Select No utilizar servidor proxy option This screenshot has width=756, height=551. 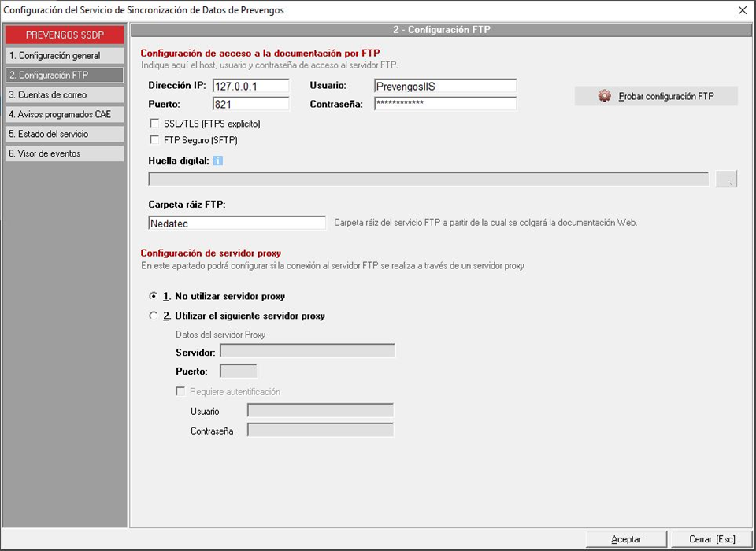(x=153, y=297)
